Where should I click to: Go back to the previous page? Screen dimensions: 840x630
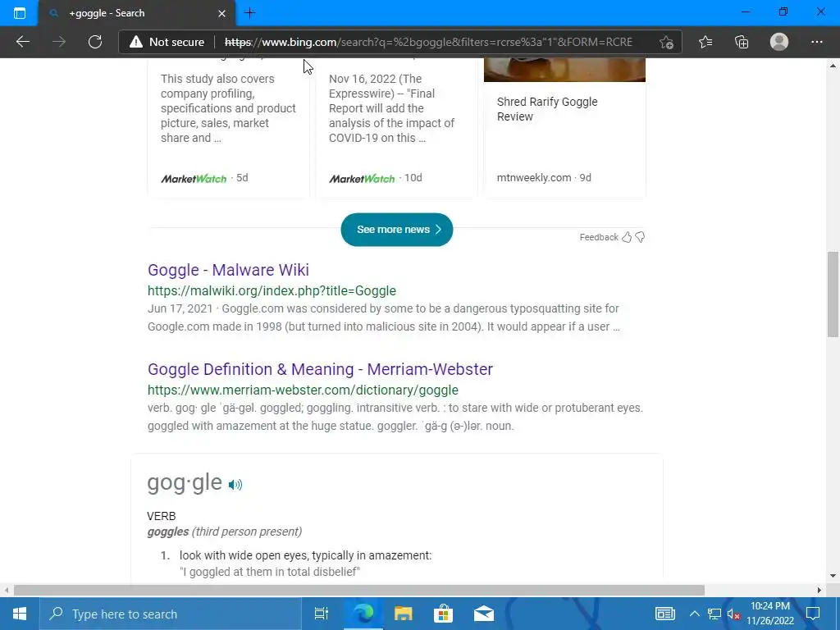[22, 42]
